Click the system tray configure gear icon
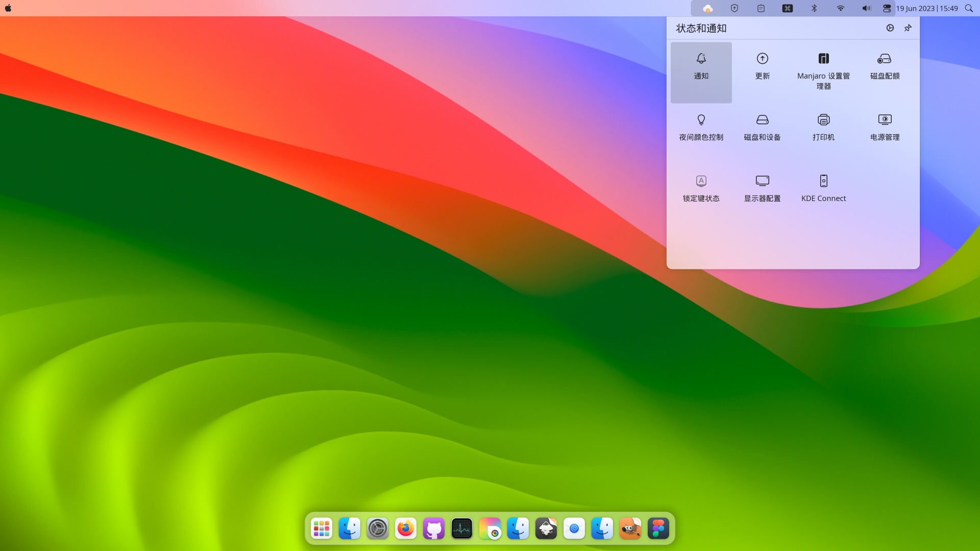The width and height of the screenshot is (980, 551). [890, 28]
